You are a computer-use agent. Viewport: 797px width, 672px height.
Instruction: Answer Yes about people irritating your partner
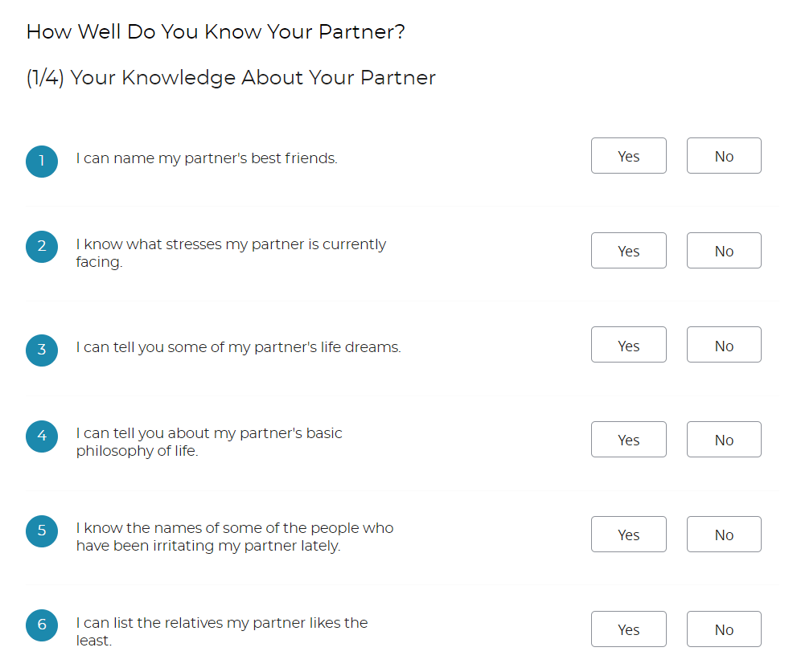[x=628, y=534]
